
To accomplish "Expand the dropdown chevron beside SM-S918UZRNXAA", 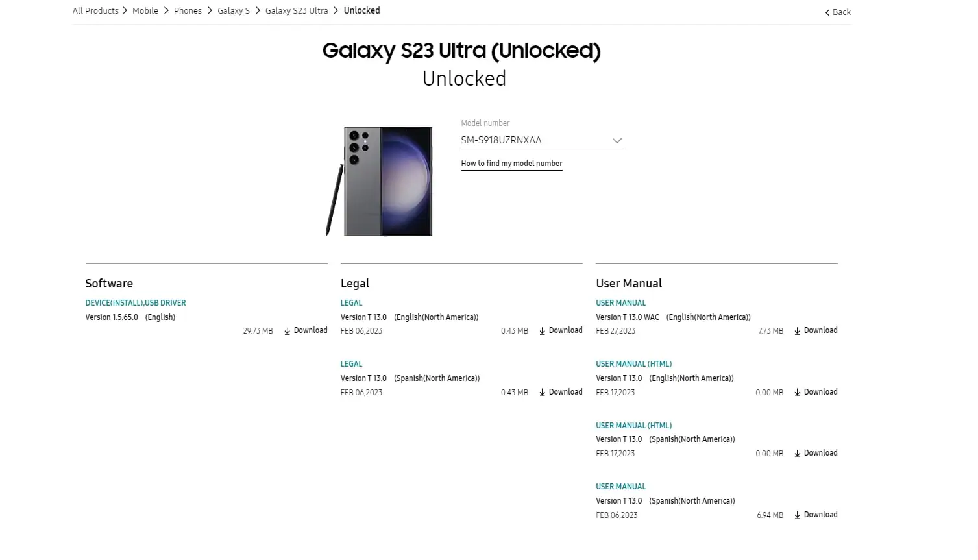I will (x=617, y=140).
